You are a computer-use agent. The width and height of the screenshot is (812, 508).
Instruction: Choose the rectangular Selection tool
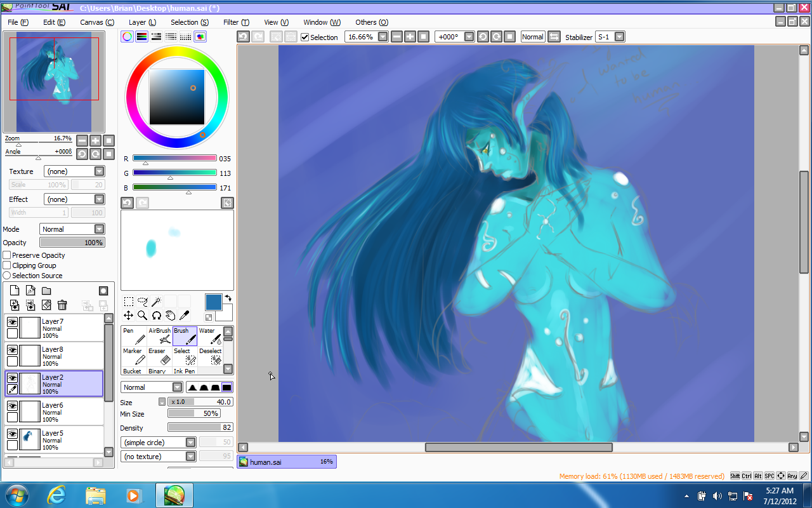click(x=128, y=302)
